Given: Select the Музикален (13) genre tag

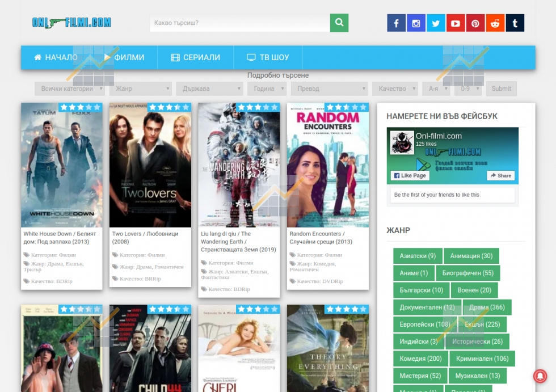Looking at the screenshot, I should 478,376.
